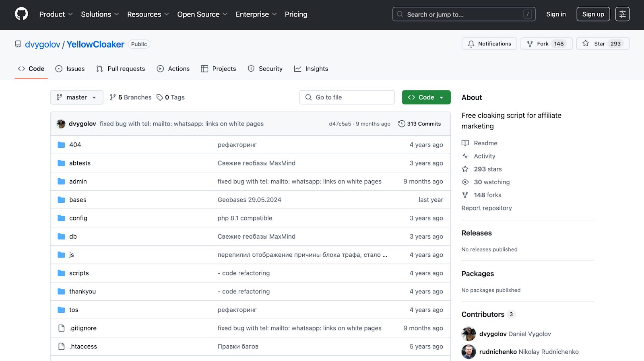Open the green Code dropdown button

click(426, 97)
